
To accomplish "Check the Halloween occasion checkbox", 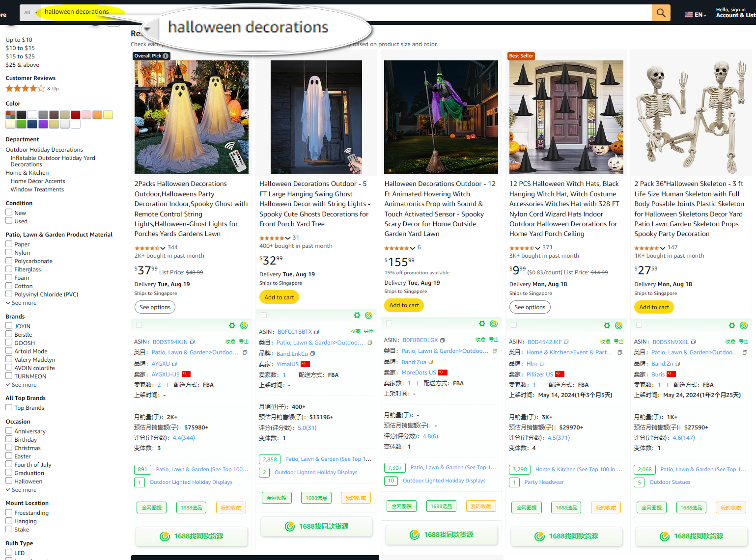I will tap(9, 480).
